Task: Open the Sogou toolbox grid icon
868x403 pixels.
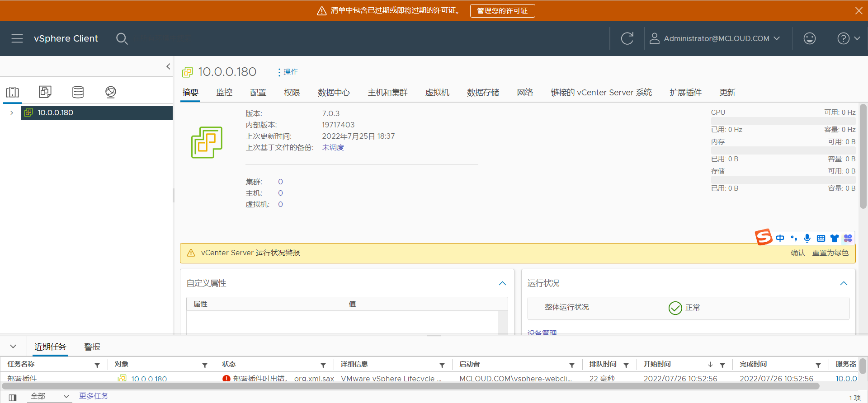Action: pyautogui.click(x=848, y=238)
